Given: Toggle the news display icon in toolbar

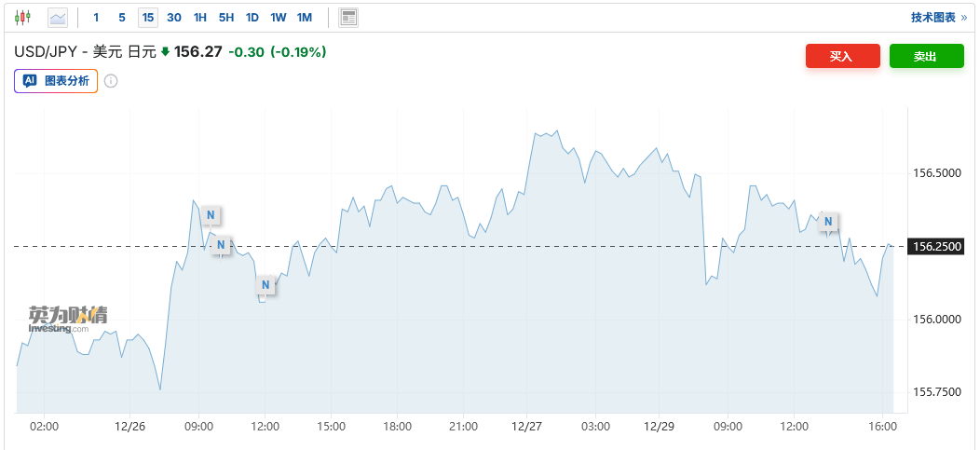Looking at the screenshot, I should tap(348, 17).
